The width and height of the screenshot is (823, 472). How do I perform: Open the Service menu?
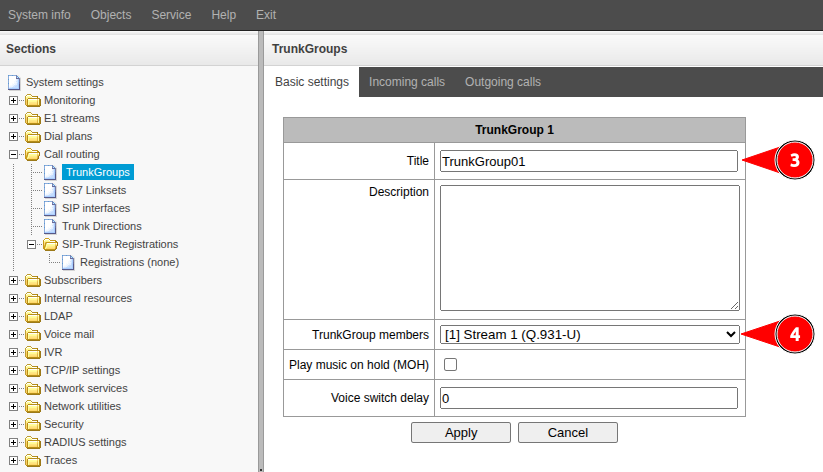coord(171,15)
